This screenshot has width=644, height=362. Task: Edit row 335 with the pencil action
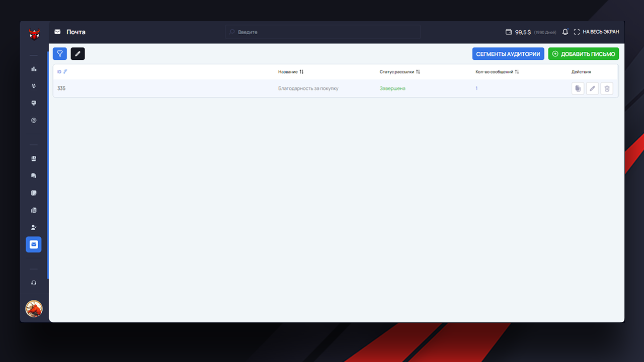click(x=592, y=88)
